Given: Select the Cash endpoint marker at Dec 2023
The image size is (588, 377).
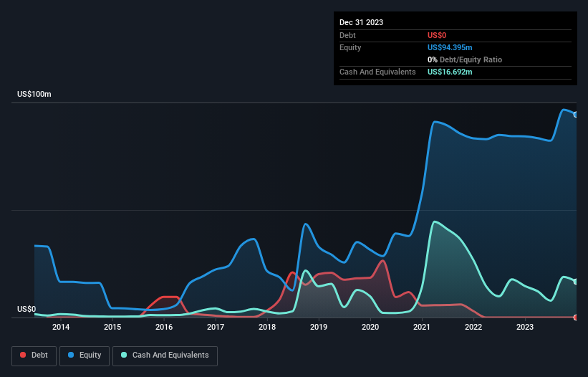Looking at the screenshot, I should coord(576,282).
